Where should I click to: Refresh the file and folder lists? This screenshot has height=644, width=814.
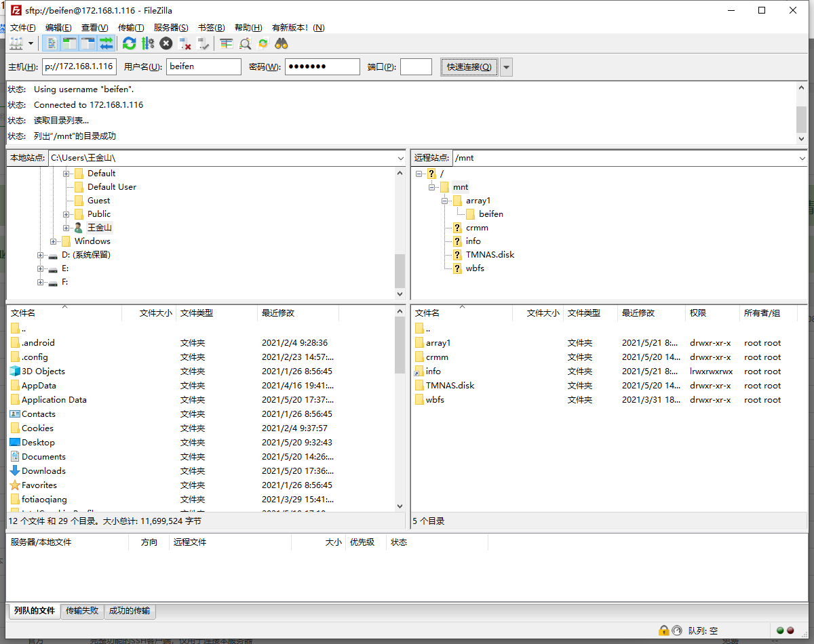(129, 43)
